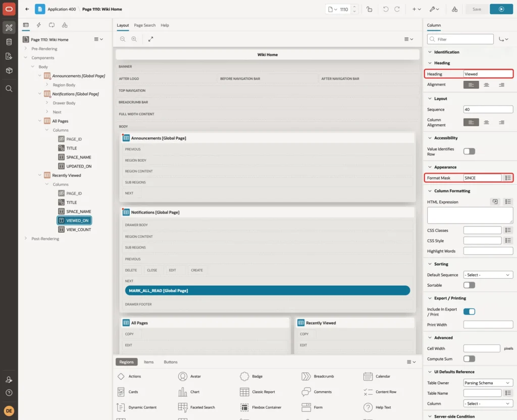The width and height of the screenshot is (517, 420).
Task: Open App Builder from the left sidebar
Action: tap(9, 28)
